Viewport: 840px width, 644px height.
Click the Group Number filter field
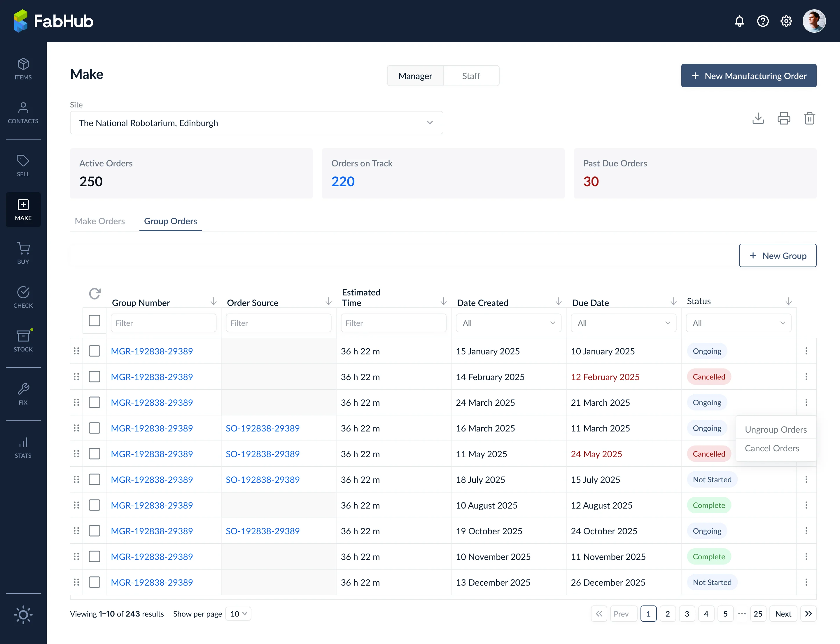click(x=163, y=323)
